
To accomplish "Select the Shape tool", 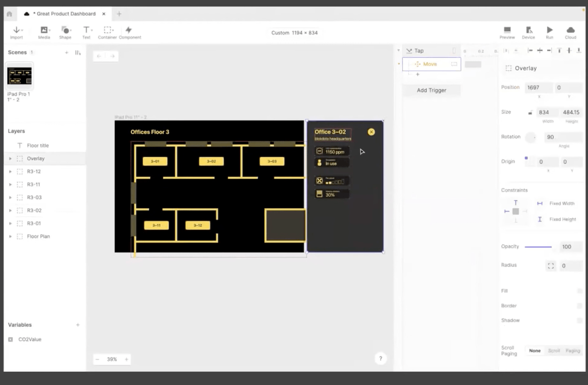I will tap(65, 30).
